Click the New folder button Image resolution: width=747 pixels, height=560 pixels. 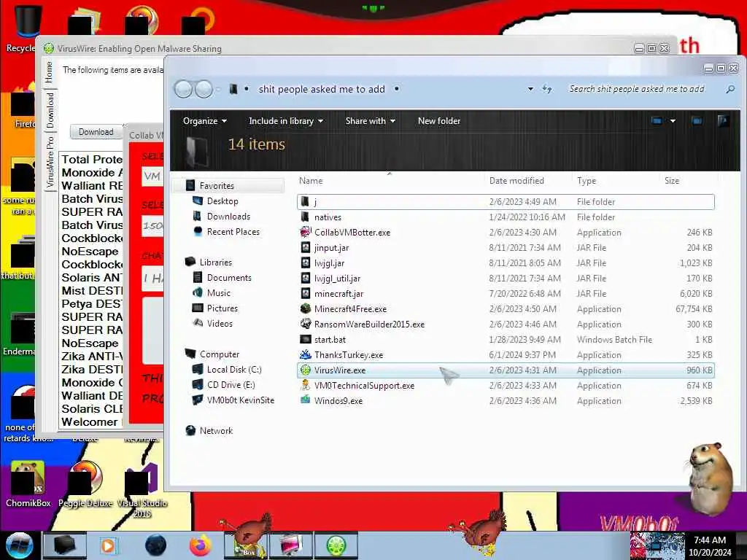(x=438, y=121)
